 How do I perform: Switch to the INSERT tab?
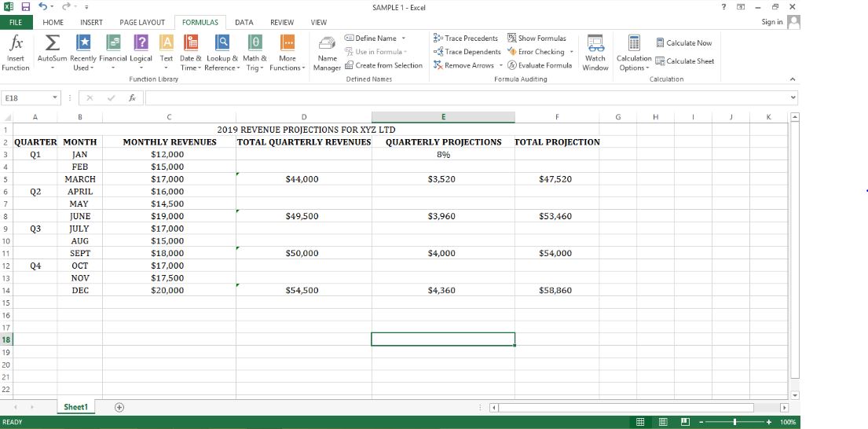pyautogui.click(x=91, y=22)
